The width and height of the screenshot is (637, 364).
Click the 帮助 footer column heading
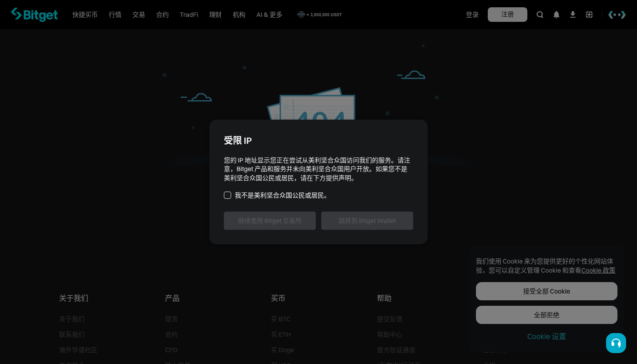[384, 298]
